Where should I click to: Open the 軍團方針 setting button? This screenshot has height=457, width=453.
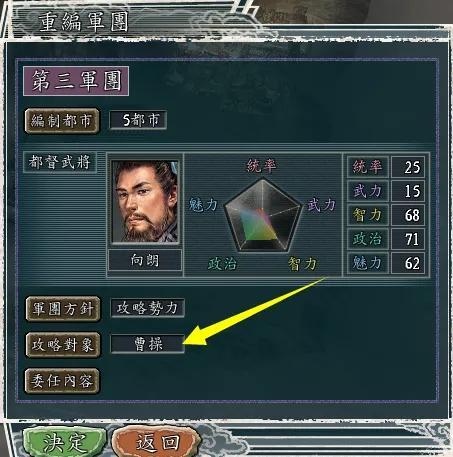[63, 309]
